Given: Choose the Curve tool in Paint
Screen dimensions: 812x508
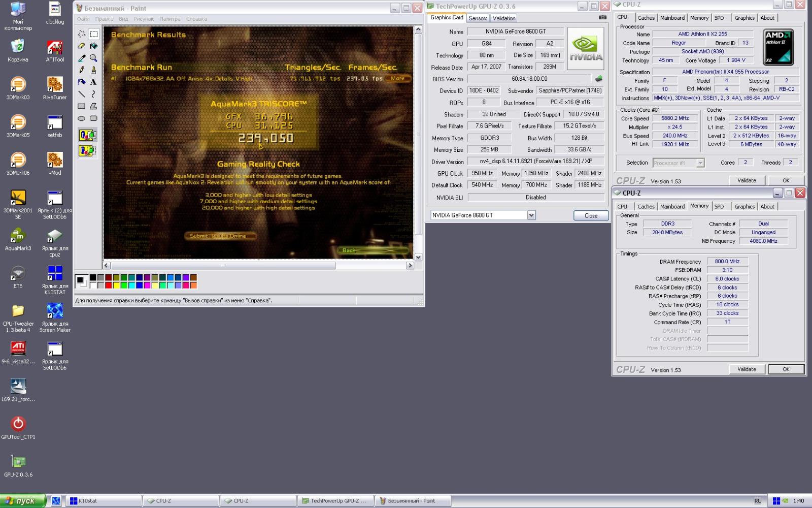Looking at the screenshot, I should [94, 94].
